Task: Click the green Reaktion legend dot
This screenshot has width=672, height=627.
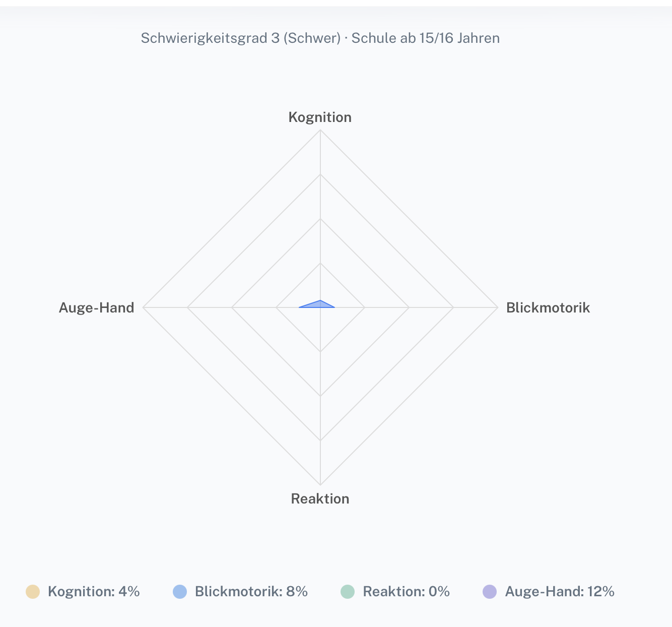Action: (348, 592)
